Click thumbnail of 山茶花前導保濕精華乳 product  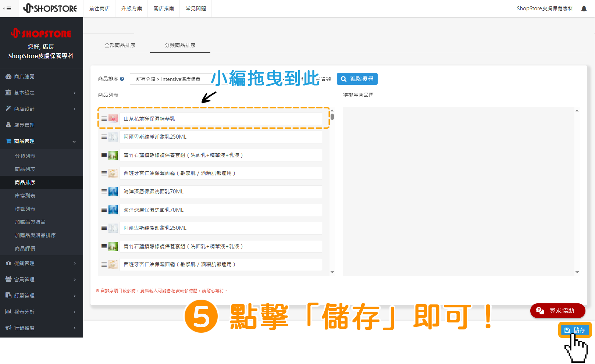(113, 118)
